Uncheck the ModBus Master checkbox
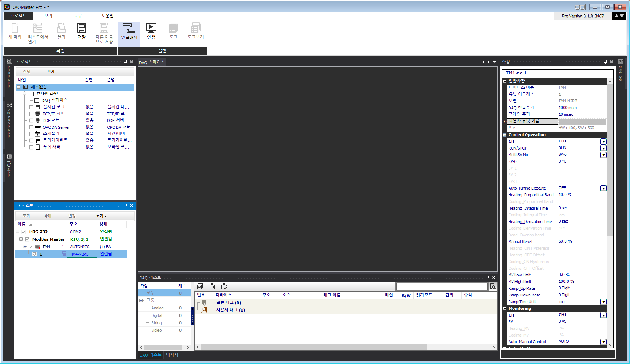The width and height of the screenshot is (630, 364). pos(27,239)
